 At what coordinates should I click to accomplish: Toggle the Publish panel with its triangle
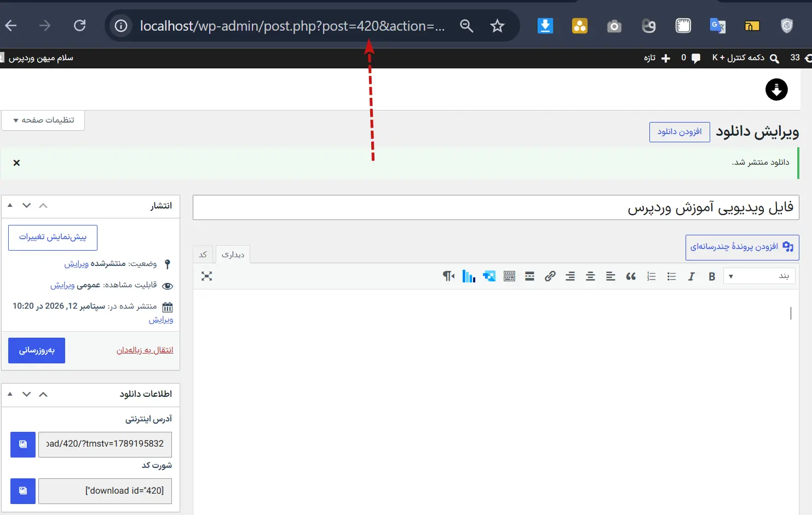tap(10, 205)
